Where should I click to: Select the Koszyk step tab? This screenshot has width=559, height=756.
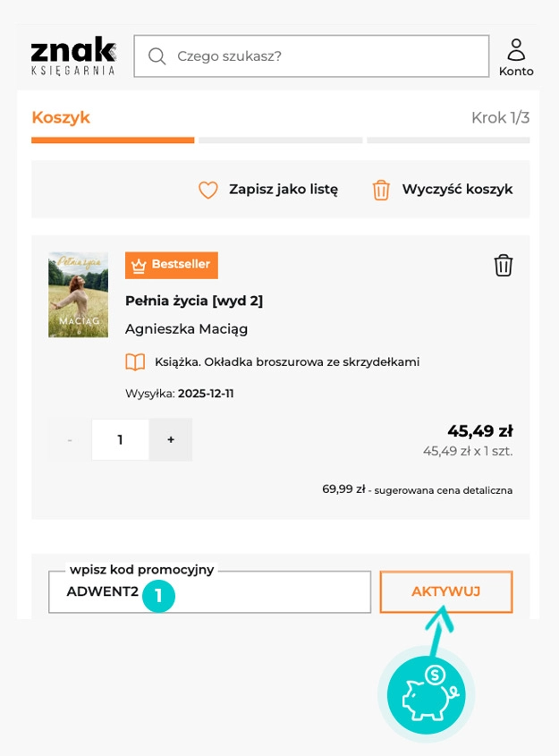[61, 118]
